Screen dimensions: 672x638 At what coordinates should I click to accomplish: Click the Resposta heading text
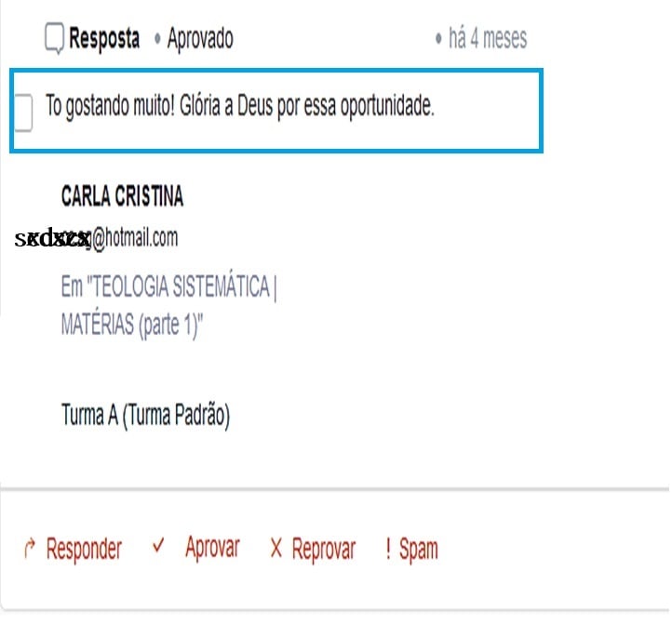[104, 38]
